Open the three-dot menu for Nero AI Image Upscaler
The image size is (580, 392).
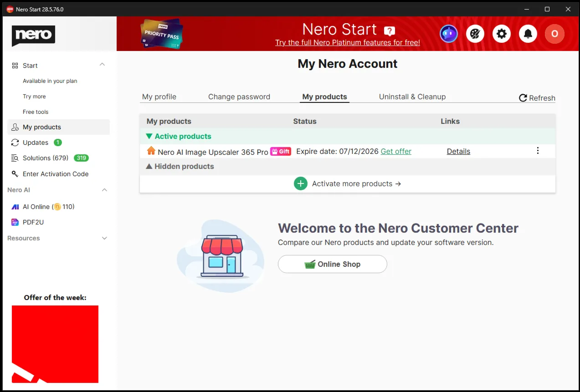pyautogui.click(x=538, y=151)
